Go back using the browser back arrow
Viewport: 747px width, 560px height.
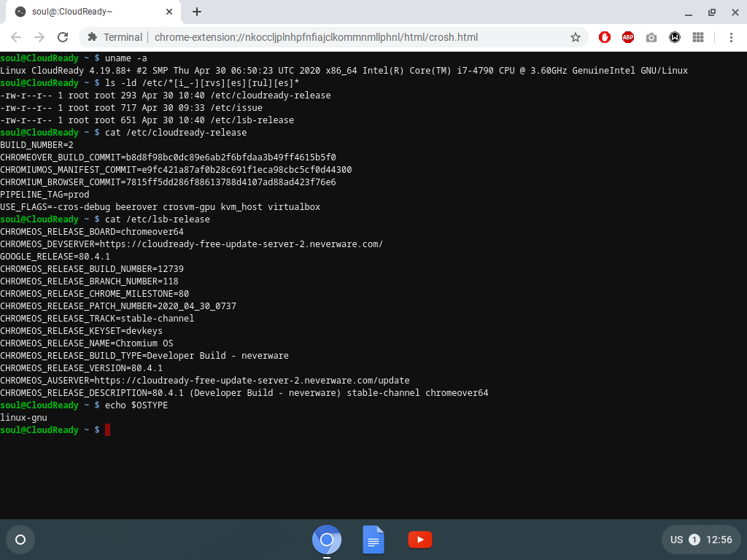coord(16,37)
